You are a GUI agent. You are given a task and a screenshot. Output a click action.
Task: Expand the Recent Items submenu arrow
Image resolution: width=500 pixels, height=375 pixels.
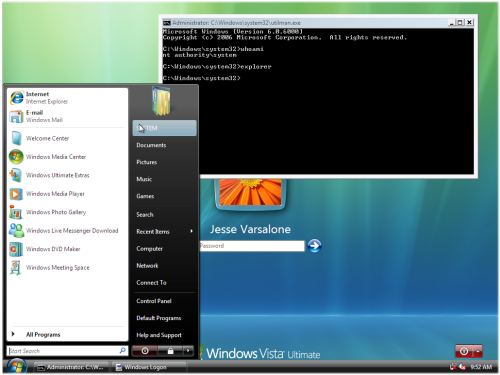point(191,231)
